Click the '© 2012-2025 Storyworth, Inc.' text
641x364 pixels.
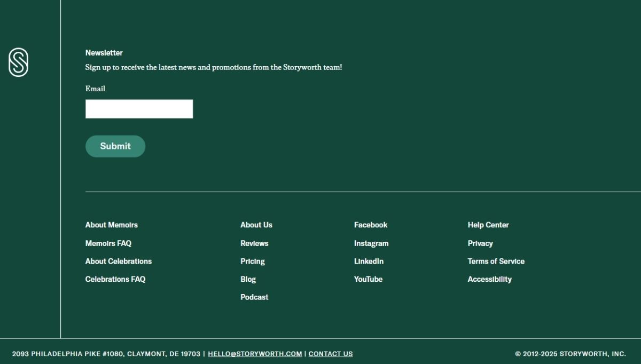coord(570,354)
